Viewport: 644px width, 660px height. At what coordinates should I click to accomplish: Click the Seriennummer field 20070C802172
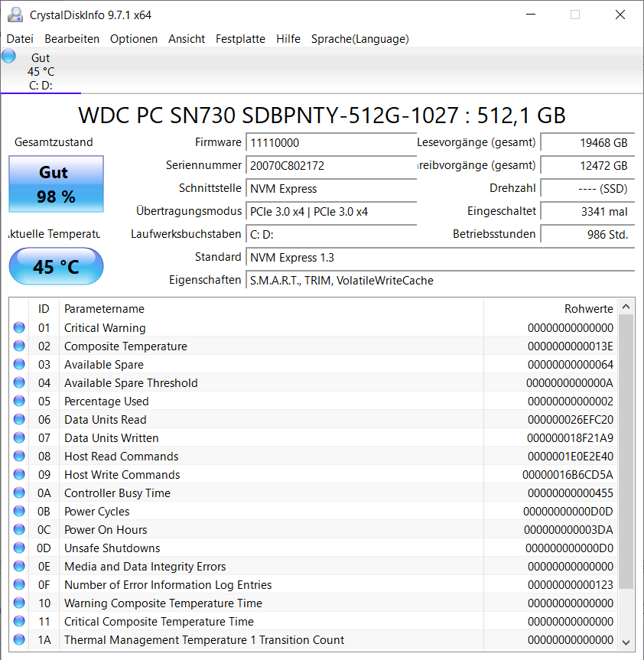pos(331,165)
